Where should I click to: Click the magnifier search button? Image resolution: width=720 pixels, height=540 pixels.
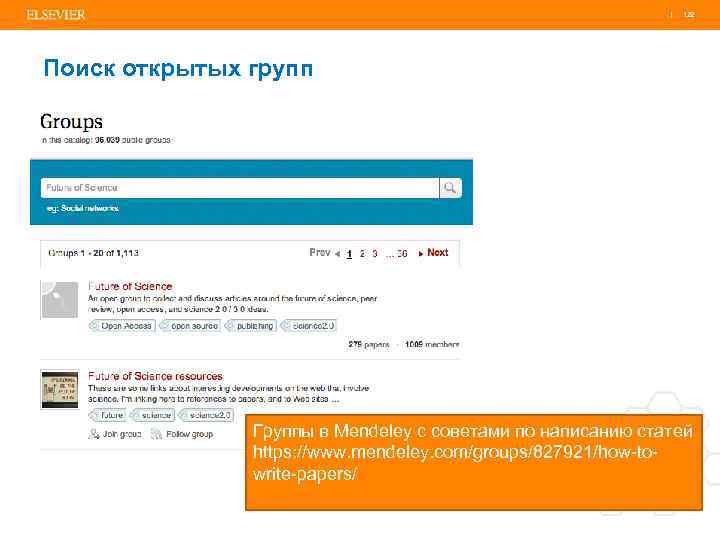tap(450, 188)
